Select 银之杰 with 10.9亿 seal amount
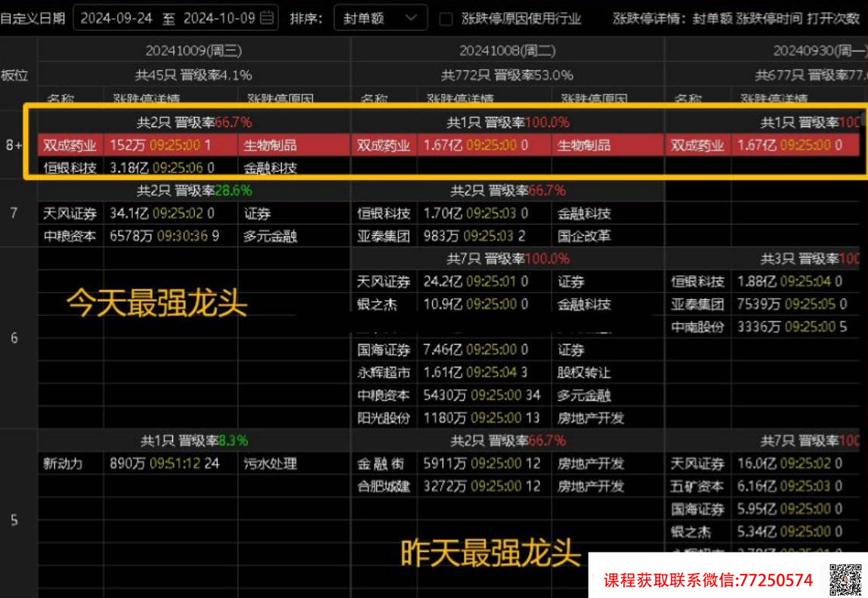Image resolution: width=868 pixels, height=598 pixels. click(x=376, y=304)
